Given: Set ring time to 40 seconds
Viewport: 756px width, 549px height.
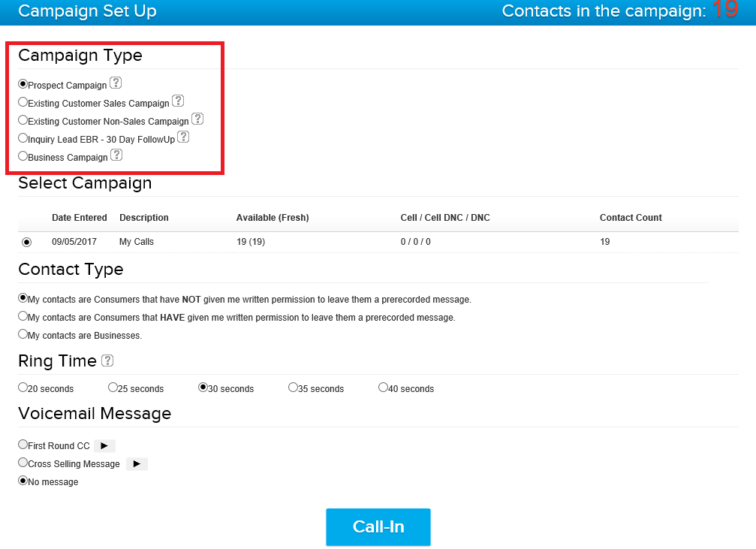Looking at the screenshot, I should [x=383, y=388].
